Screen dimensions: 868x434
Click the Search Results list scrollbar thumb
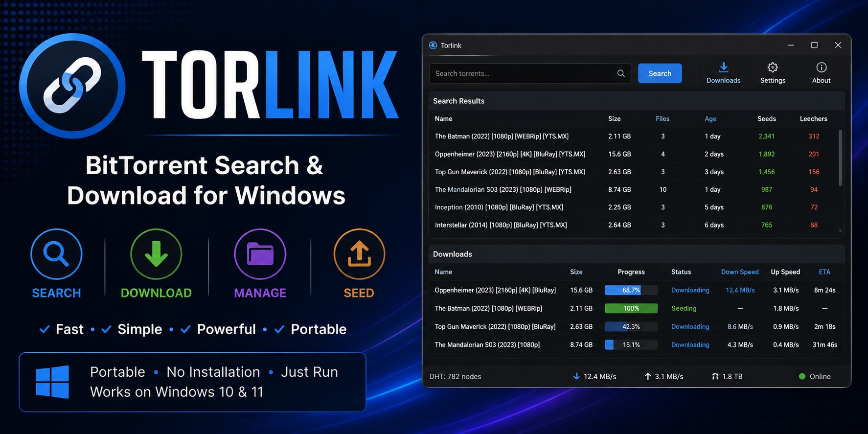[x=841, y=158]
